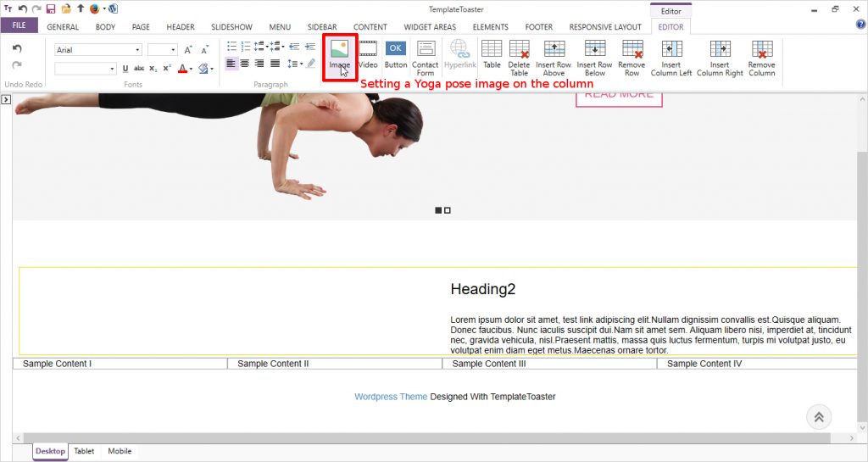
Task: Insert a Video element
Action: click(x=368, y=53)
